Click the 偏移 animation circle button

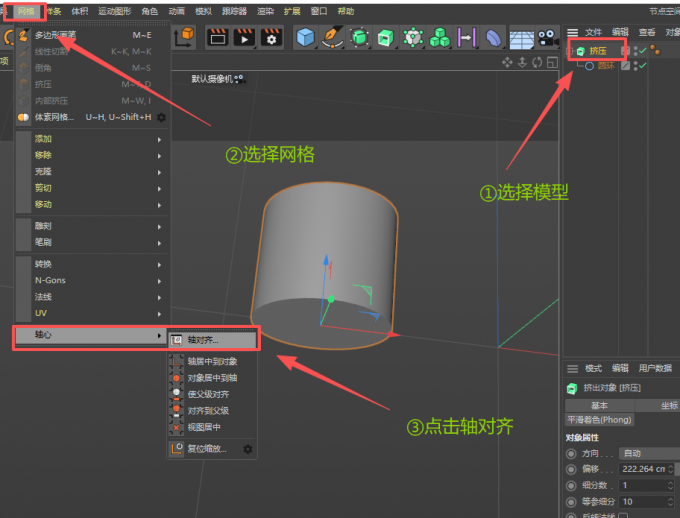click(x=571, y=469)
